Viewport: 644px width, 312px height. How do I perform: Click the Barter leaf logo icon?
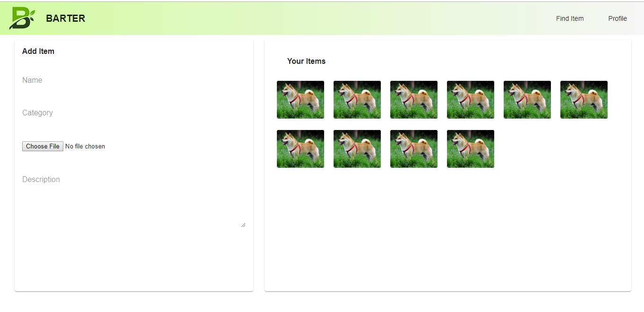click(x=22, y=18)
